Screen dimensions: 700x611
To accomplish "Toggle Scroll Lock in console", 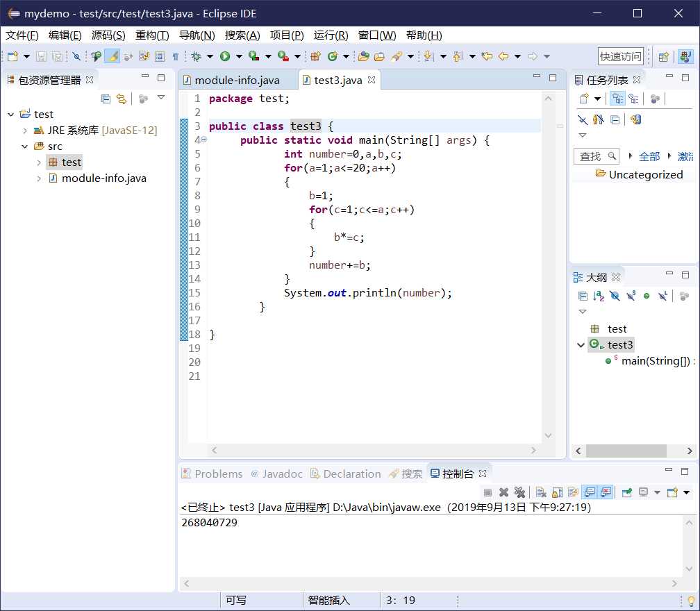I will pyautogui.click(x=557, y=492).
